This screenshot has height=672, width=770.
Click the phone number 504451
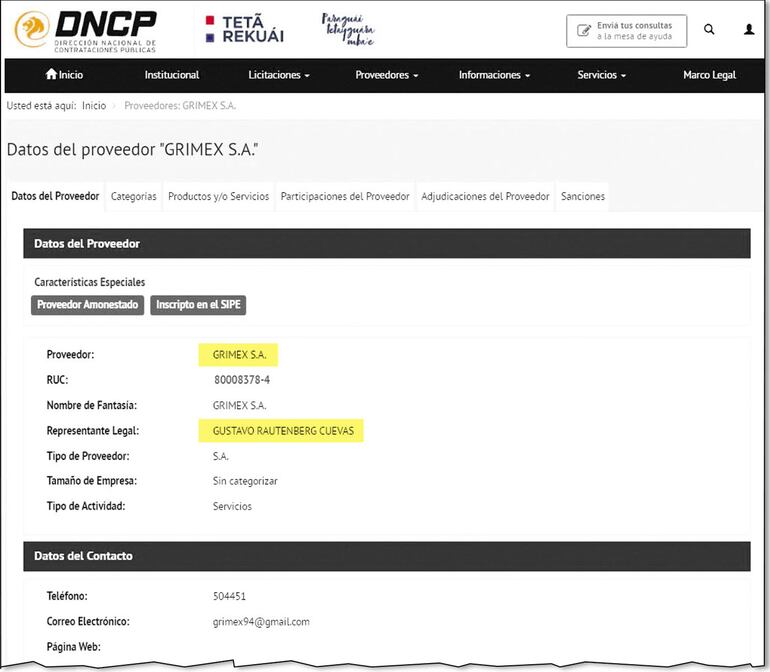click(x=229, y=596)
